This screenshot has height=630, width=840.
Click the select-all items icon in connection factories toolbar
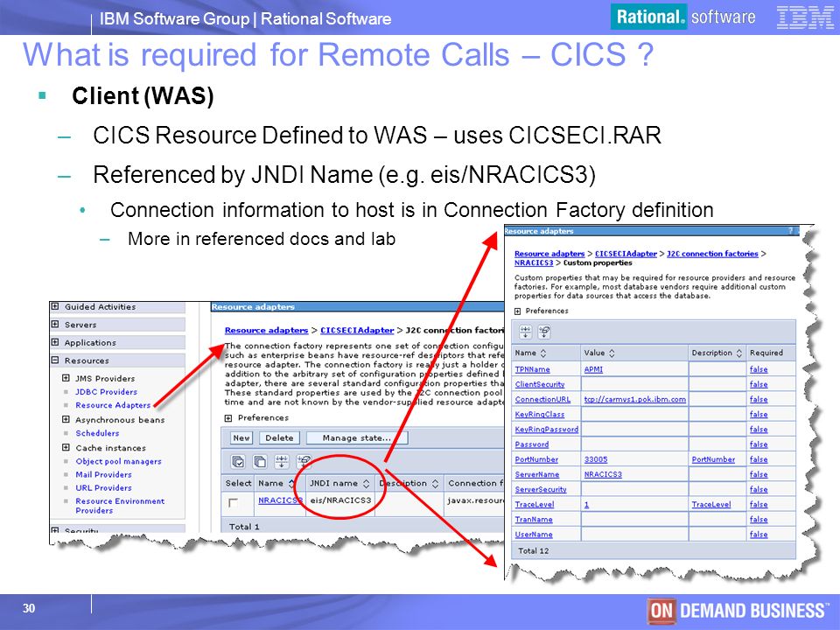tap(238, 461)
